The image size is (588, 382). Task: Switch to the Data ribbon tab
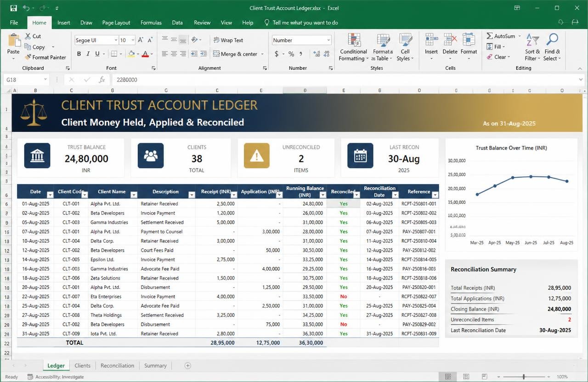pos(177,22)
